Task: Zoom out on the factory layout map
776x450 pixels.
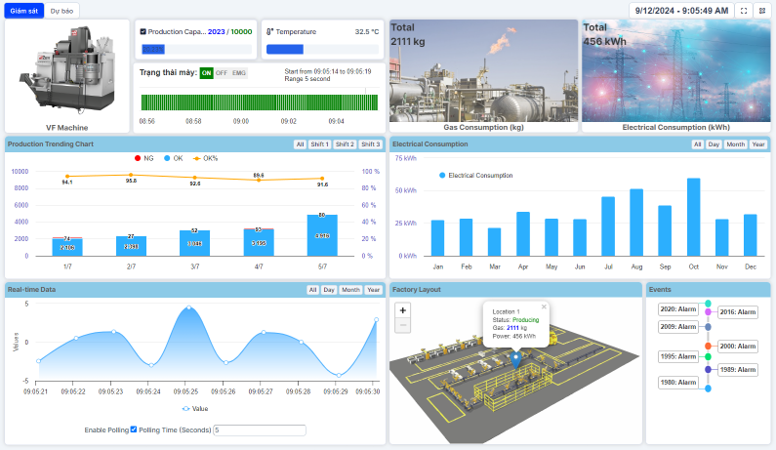Action: (x=402, y=325)
